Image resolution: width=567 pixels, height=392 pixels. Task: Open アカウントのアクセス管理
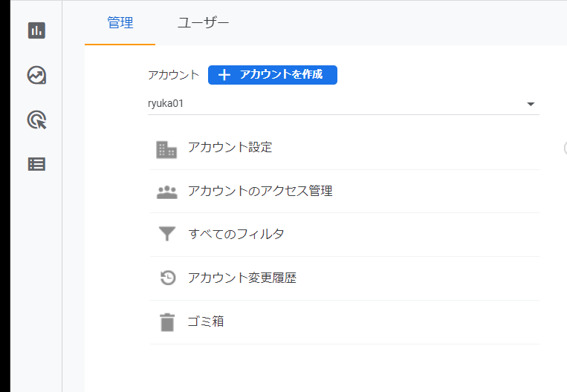[x=345, y=192]
